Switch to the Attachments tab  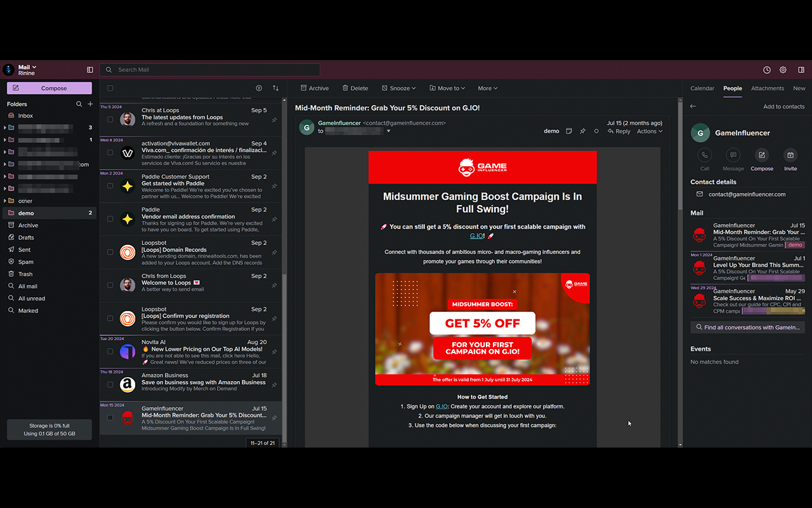point(768,88)
